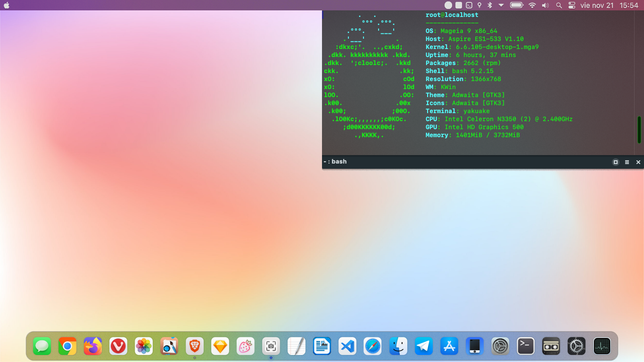Expand the system tray arrow

(x=501, y=5)
